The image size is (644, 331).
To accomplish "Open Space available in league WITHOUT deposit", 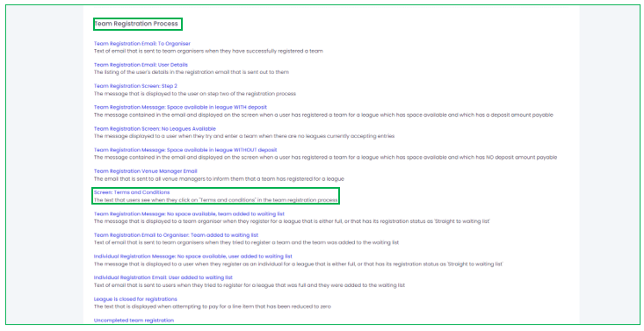I will (185, 150).
